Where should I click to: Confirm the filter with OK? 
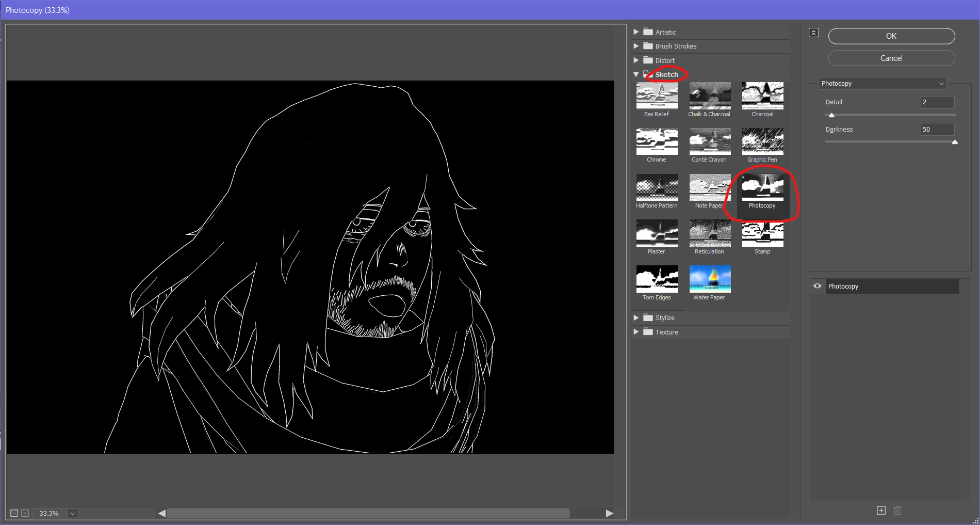(891, 36)
